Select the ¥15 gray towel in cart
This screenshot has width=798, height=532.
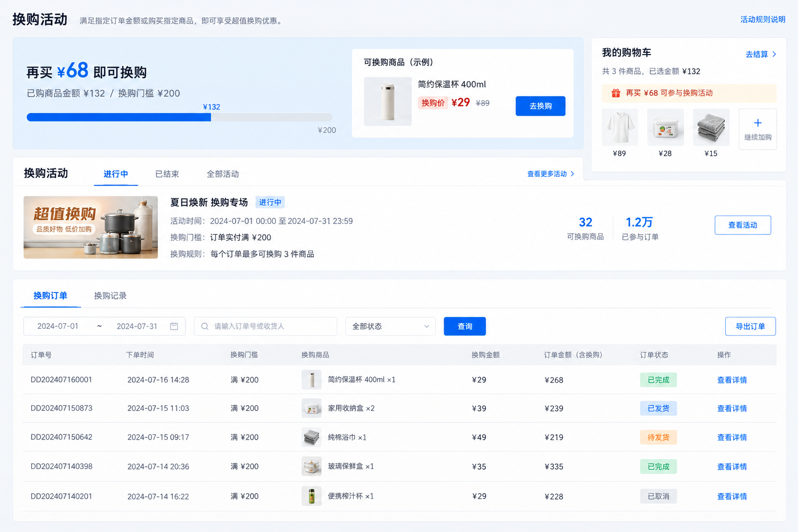[x=711, y=127]
